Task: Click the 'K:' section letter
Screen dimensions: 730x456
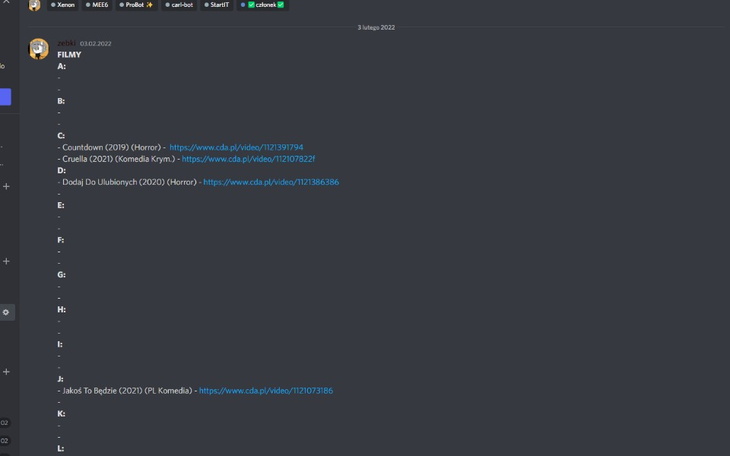Action: [x=61, y=414]
